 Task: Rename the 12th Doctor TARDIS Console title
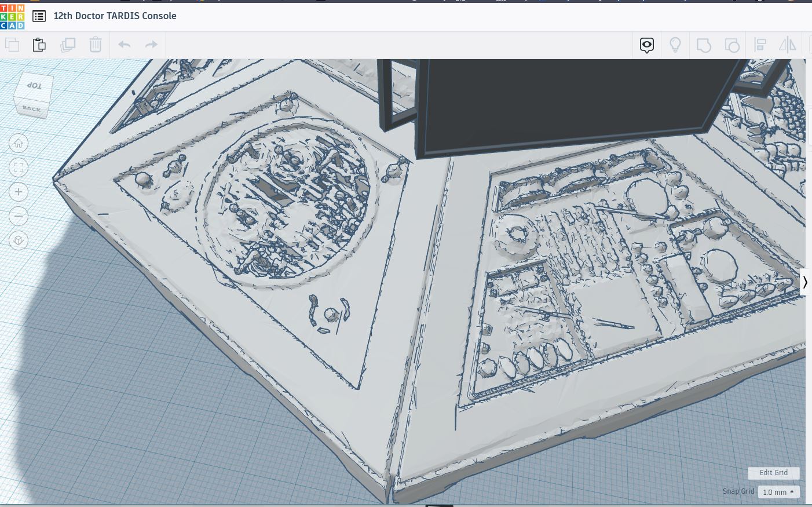click(115, 16)
